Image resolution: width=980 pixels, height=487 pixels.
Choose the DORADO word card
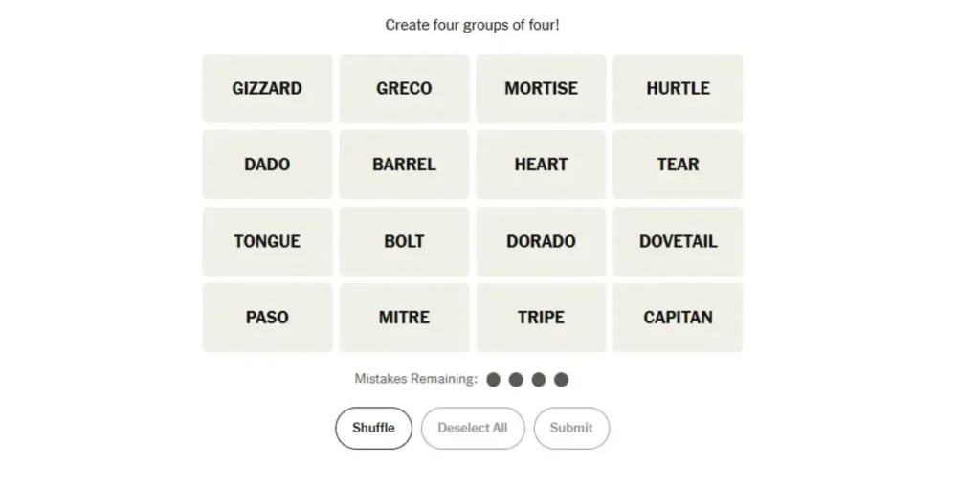point(541,241)
